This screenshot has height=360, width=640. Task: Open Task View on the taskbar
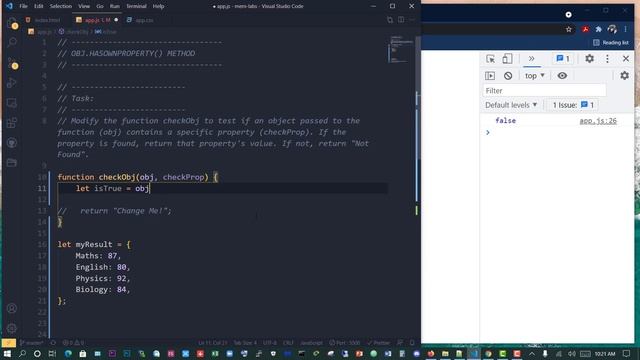52,353
